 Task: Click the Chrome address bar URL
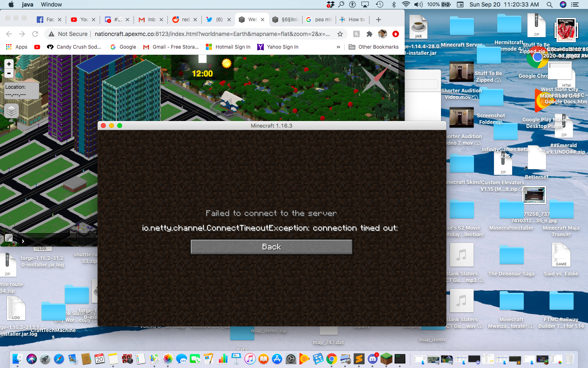(x=212, y=34)
